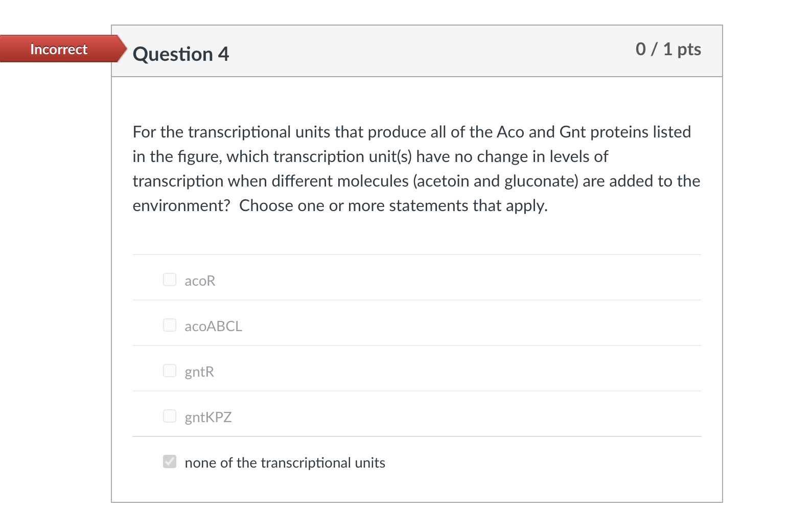Check the gntKPZ answer option
The height and width of the screenshot is (532, 812).
click(169, 416)
